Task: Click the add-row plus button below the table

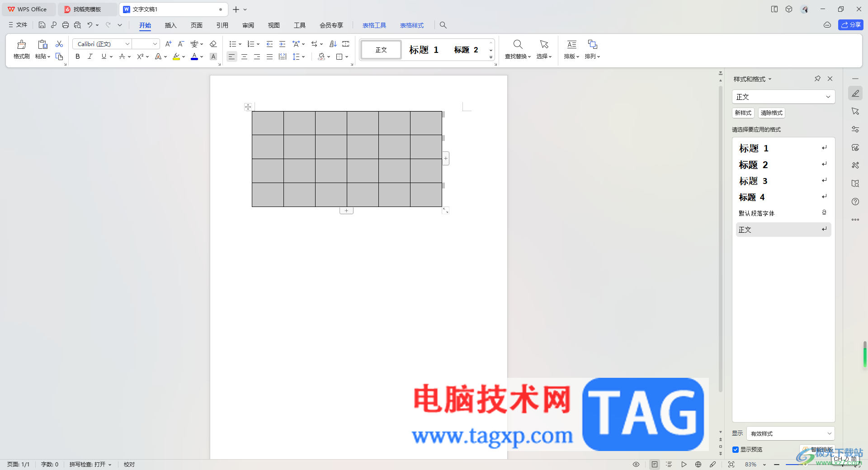Action: tap(346, 211)
